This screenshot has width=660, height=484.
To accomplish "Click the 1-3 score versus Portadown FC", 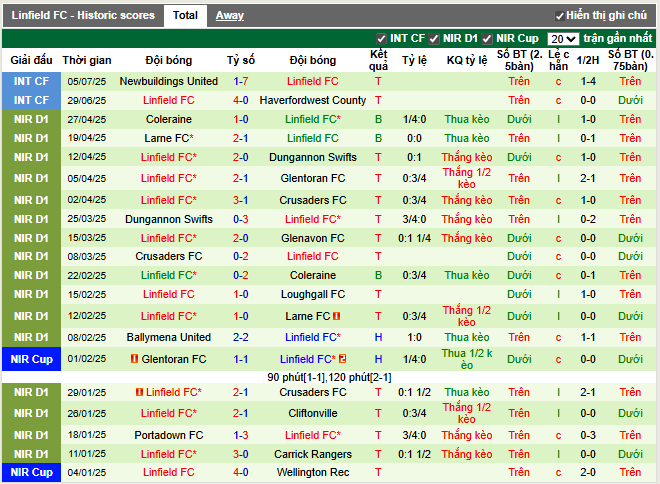I will click(x=241, y=435).
